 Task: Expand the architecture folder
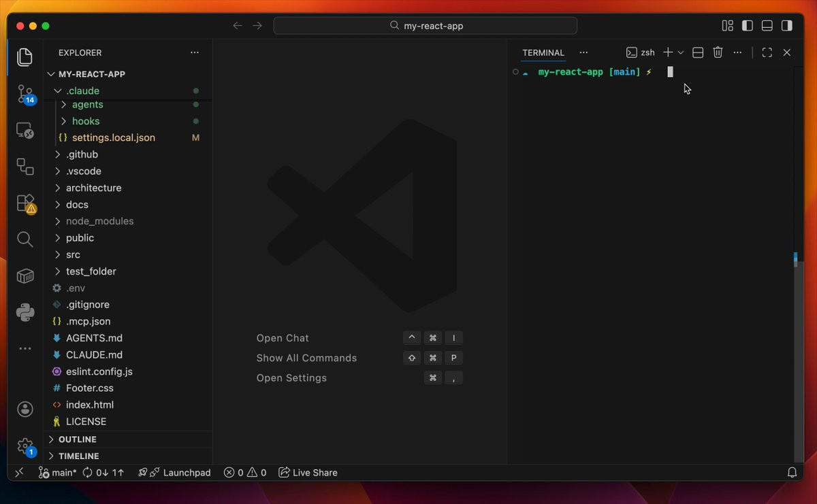128,188
